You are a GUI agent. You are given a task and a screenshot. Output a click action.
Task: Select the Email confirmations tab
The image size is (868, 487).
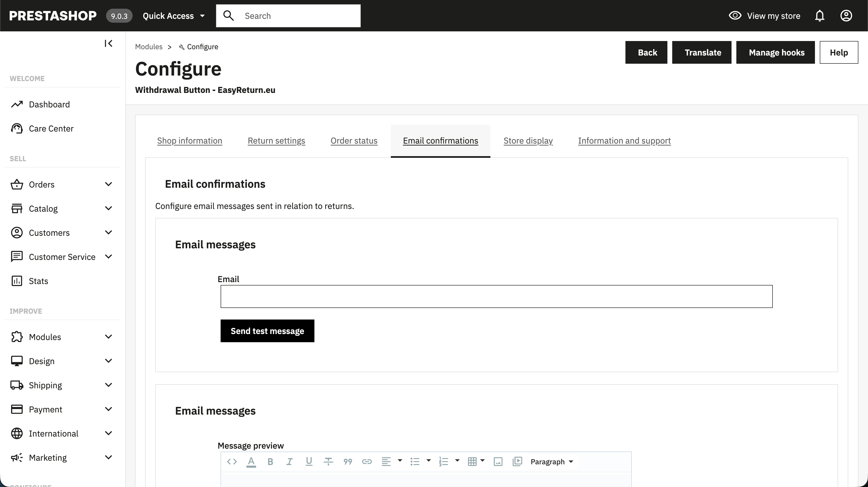pos(441,141)
